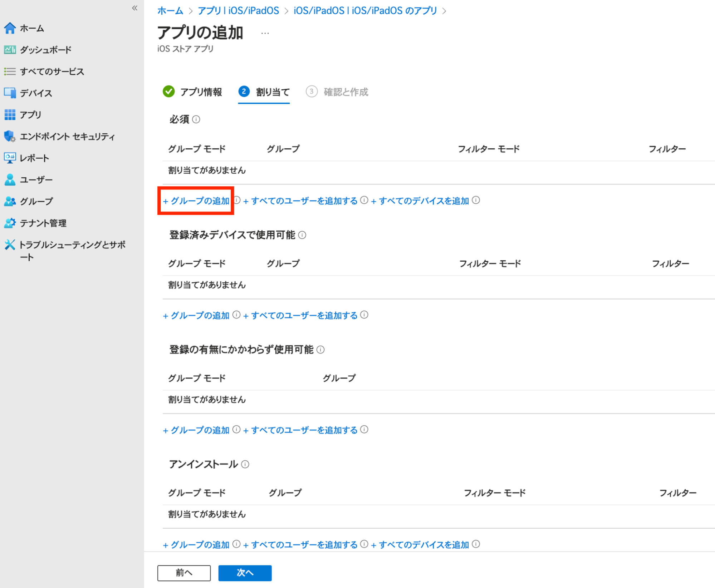
Task: Info icon after 登録の有無 すべてのユーザーを追加する
Action: click(364, 429)
